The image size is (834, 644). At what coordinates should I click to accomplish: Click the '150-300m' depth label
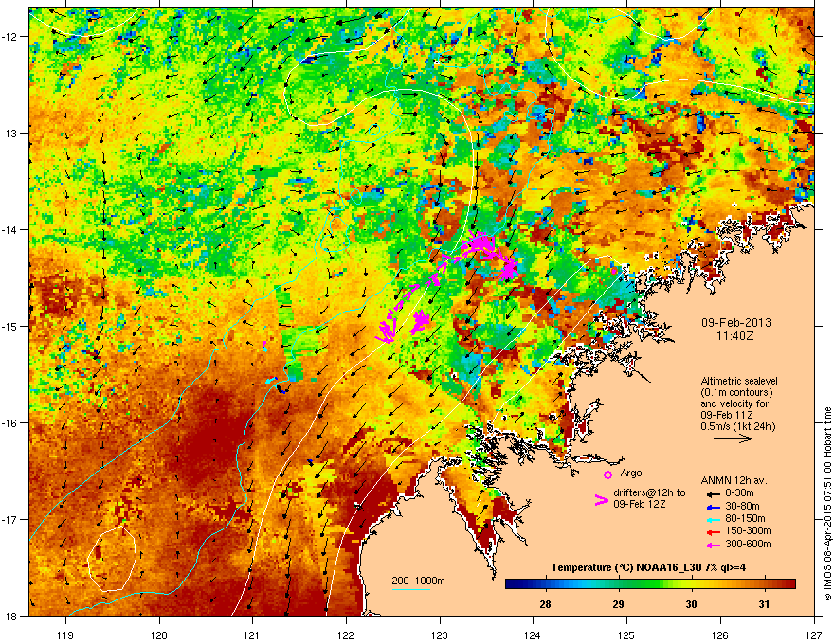(x=748, y=530)
